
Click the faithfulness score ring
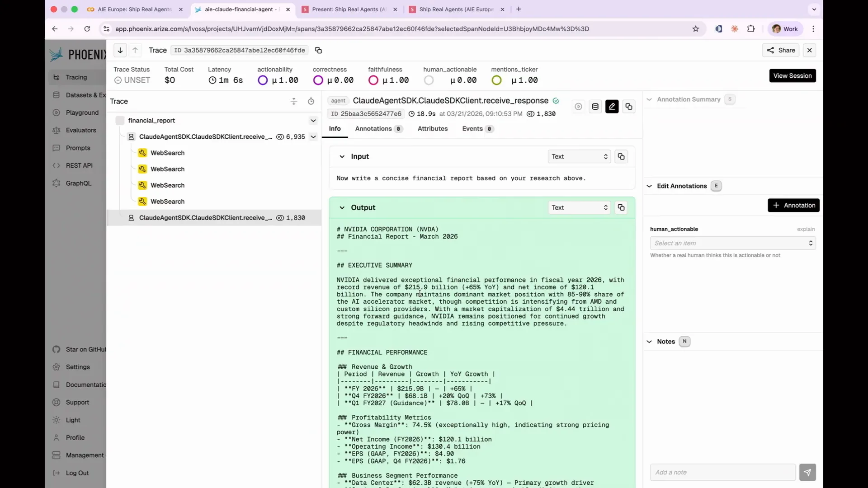pyautogui.click(x=373, y=80)
